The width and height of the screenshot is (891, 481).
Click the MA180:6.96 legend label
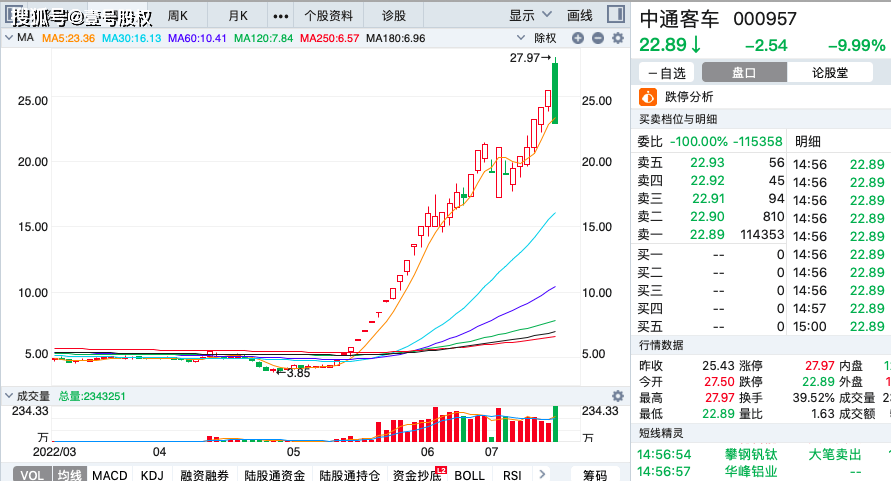point(395,38)
